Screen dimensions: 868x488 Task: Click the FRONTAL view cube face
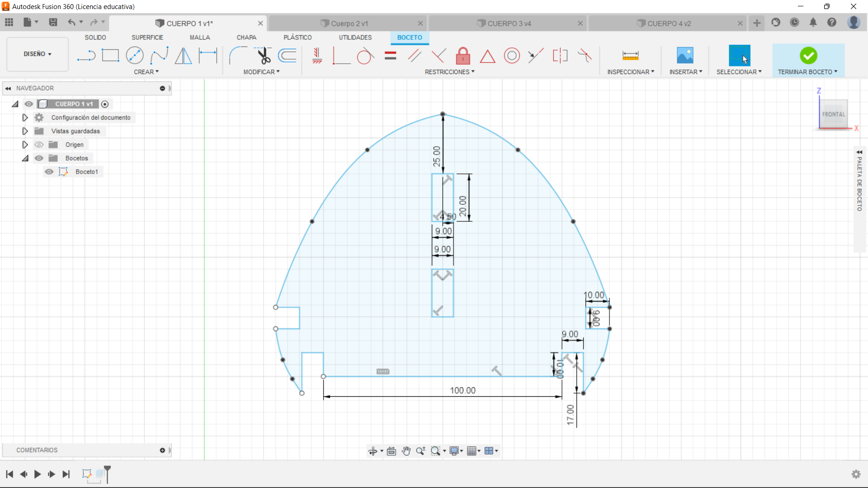pyautogui.click(x=833, y=114)
